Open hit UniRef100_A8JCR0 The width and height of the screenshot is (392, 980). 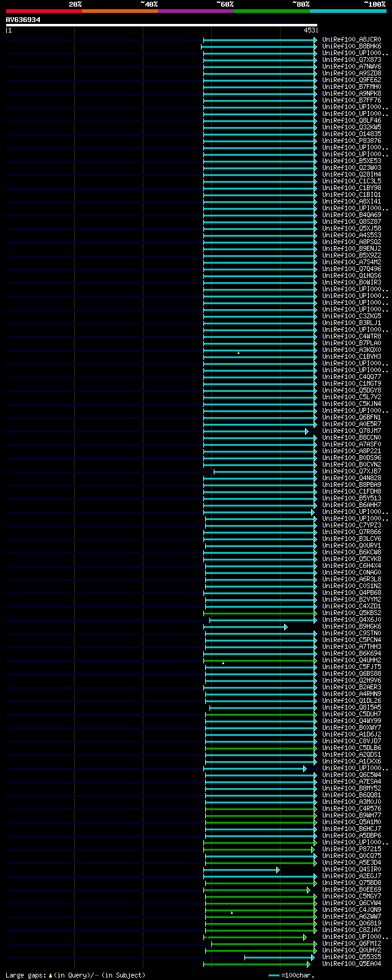[x=352, y=40]
